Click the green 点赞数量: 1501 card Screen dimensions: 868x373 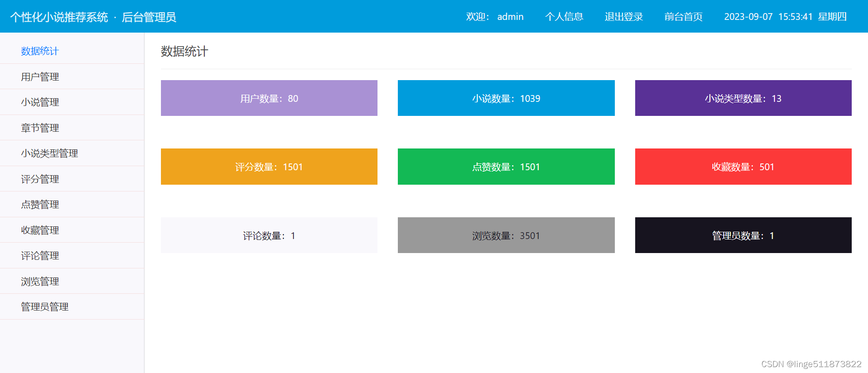(x=506, y=167)
